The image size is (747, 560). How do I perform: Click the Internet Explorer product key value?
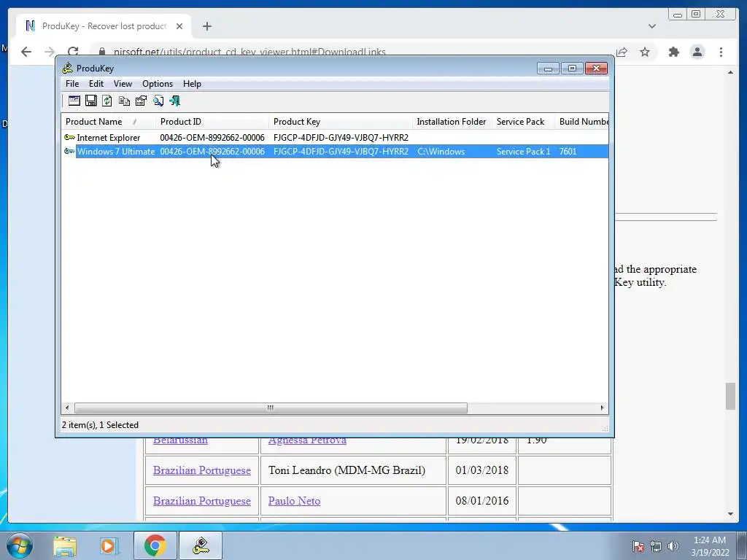(x=341, y=138)
